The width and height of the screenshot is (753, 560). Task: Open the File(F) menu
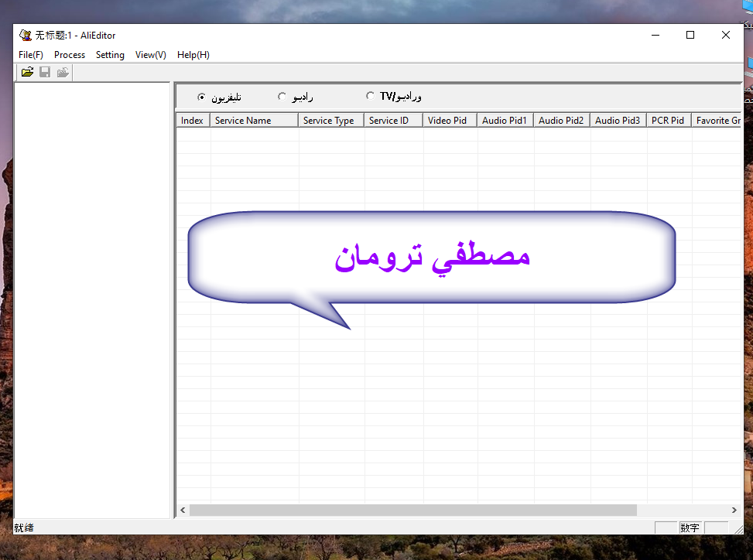click(31, 55)
